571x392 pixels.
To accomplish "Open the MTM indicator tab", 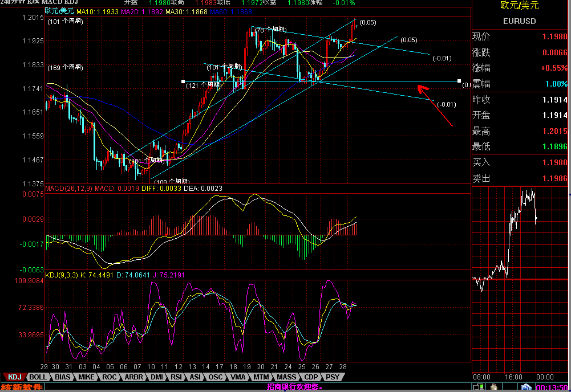I will (x=261, y=377).
